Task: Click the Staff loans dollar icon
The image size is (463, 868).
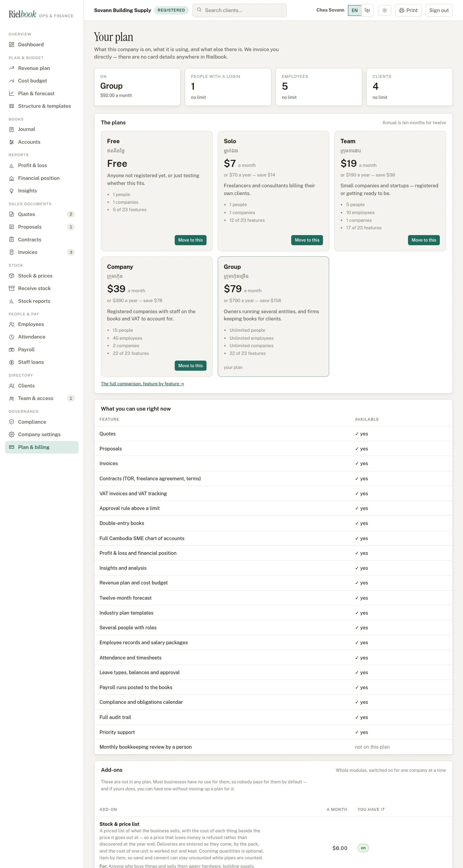Action: pyautogui.click(x=12, y=362)
